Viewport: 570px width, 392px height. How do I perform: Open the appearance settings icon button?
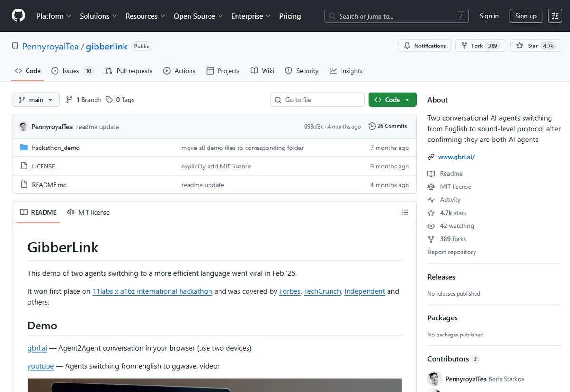555,16
